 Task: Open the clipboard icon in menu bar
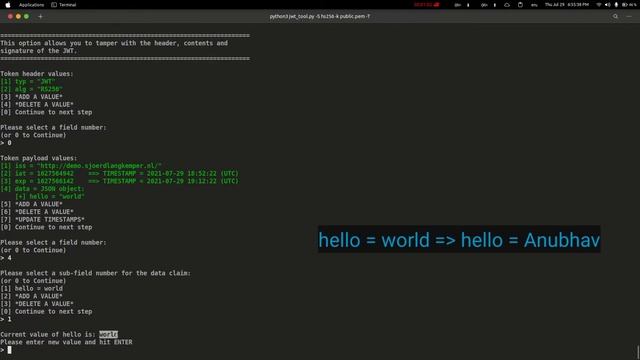tap(520, 5)
